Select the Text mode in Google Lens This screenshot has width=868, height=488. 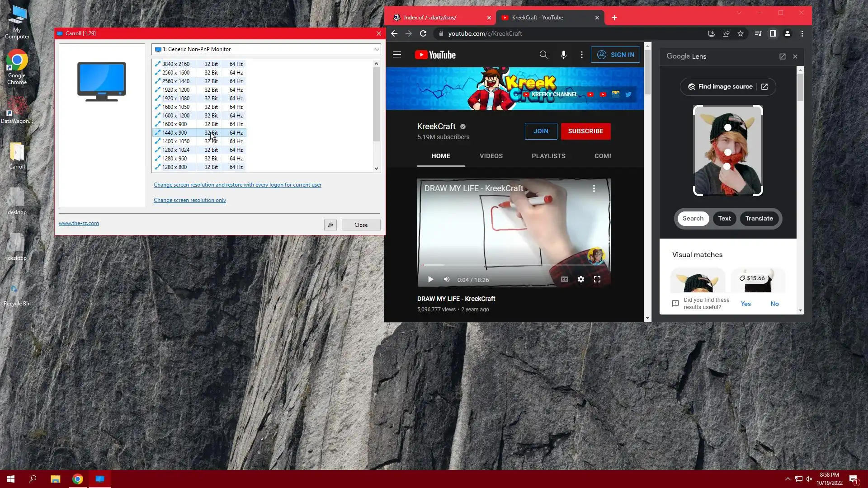(724, 219)
